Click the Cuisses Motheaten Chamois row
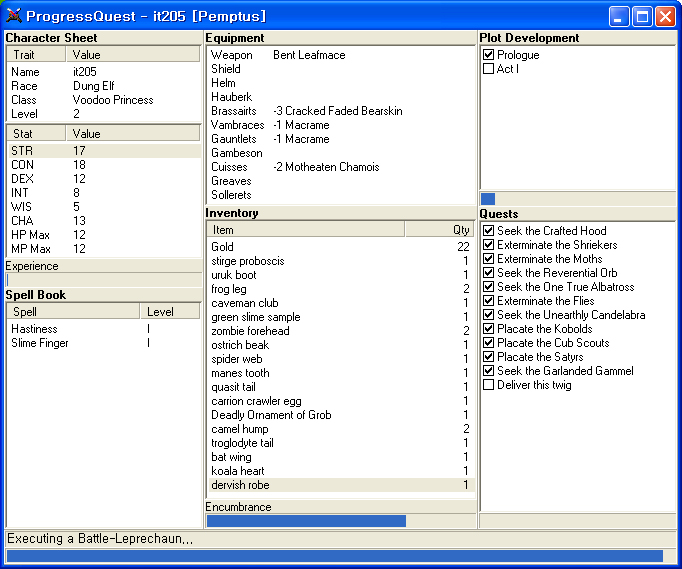Screen dimensions: 682x569 (341, 167)
